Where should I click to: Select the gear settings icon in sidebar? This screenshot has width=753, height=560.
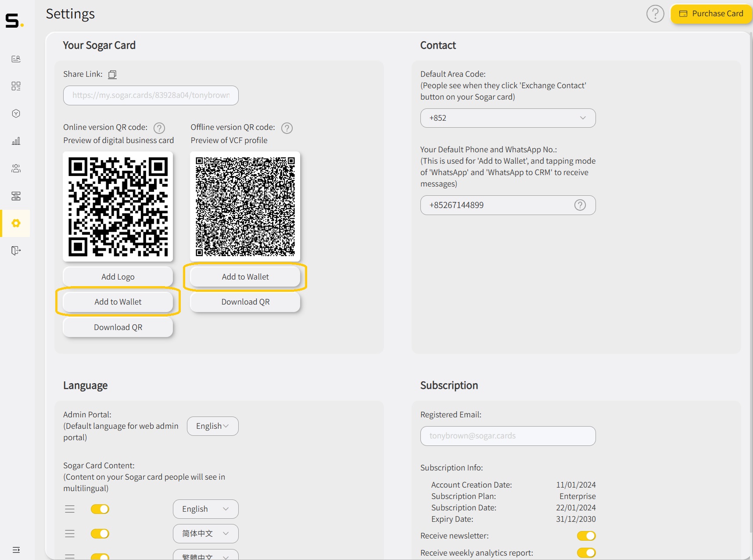(16, 223)
